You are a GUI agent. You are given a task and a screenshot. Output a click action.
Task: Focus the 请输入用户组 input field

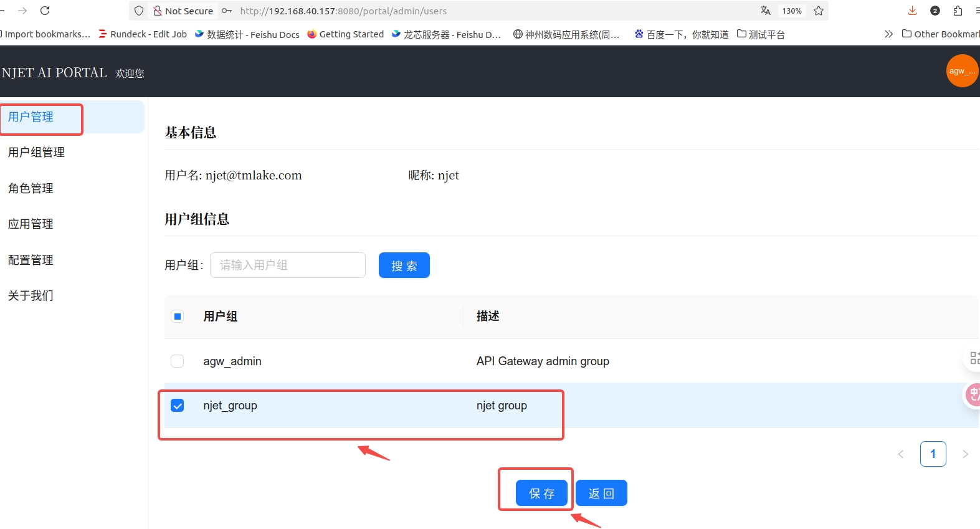[288, 265]
